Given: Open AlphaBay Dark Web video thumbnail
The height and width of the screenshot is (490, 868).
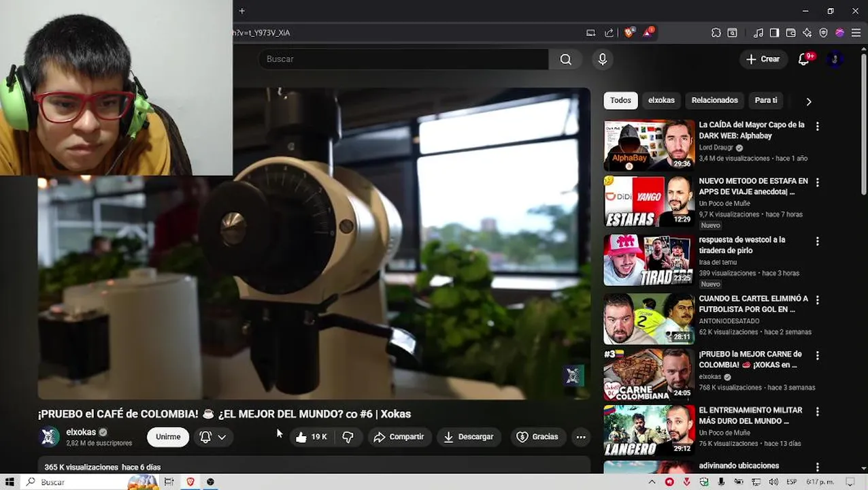Looking at the screenshot, I should [x=649, y=146].
